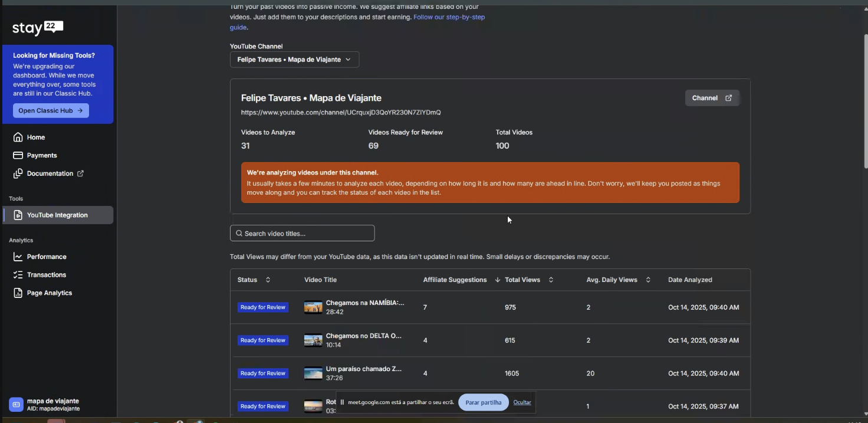Follow the step-by-step guide link

point(449,18)
